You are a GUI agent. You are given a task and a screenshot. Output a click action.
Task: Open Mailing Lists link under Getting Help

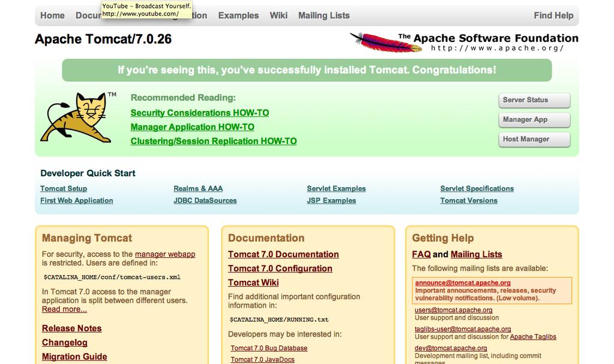pyautogui.click(x=476, y=254)
